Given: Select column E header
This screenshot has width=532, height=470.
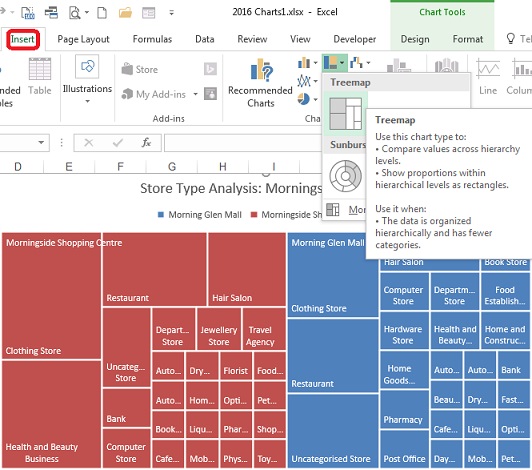Looking at the screenshot, I should (x=69, y=167).
